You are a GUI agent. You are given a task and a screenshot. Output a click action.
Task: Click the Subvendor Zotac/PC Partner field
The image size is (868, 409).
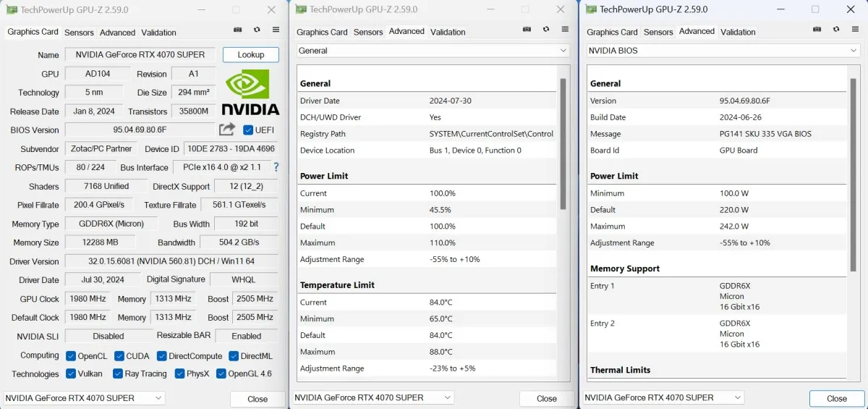101,149
